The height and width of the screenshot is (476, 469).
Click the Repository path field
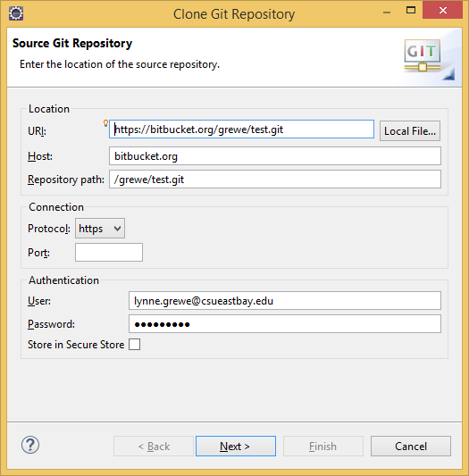pos(275,180)
